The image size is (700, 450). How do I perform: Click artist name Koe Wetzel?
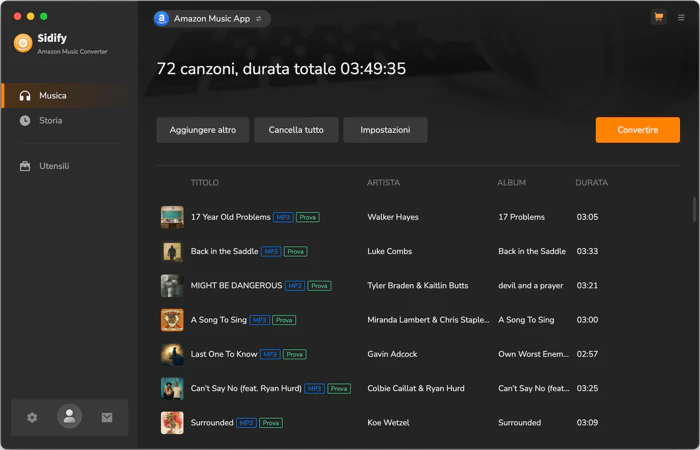[388, 423]
